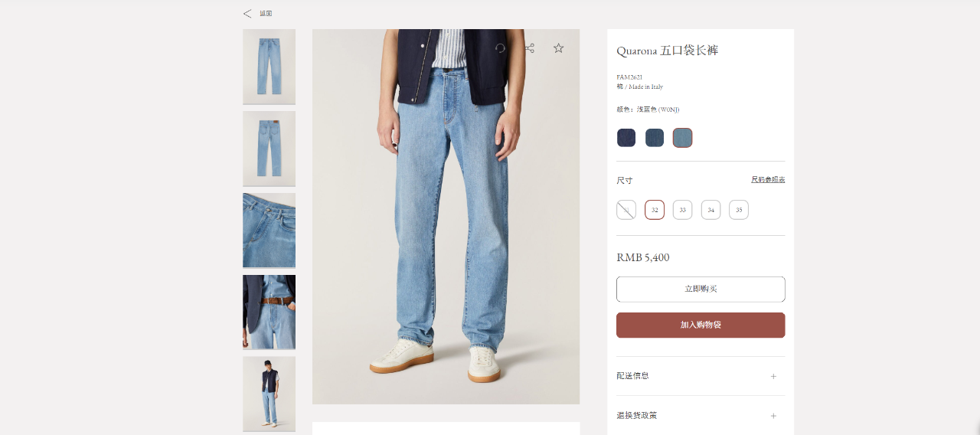
Task: Click the back arrow icon
Action: coord(247,14)
